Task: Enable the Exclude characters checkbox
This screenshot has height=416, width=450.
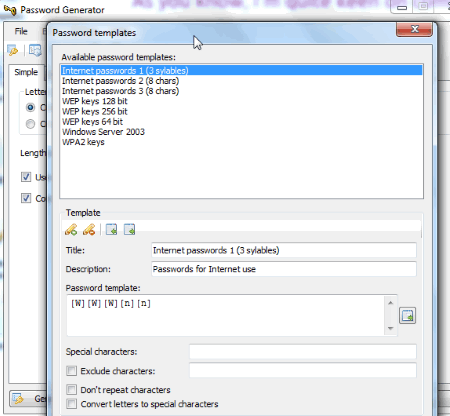Action: (71, 371)
